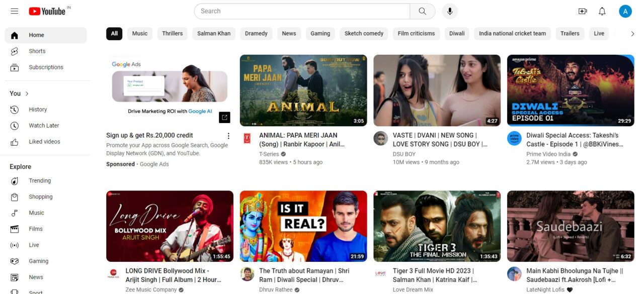Select the Salman Khan chip

click(x=214, y=34)
